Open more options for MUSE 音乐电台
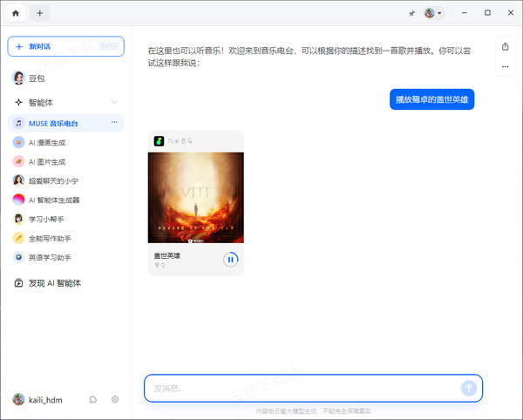The width and height of the screenshot is (523, 420). click(x=114, y=122)
